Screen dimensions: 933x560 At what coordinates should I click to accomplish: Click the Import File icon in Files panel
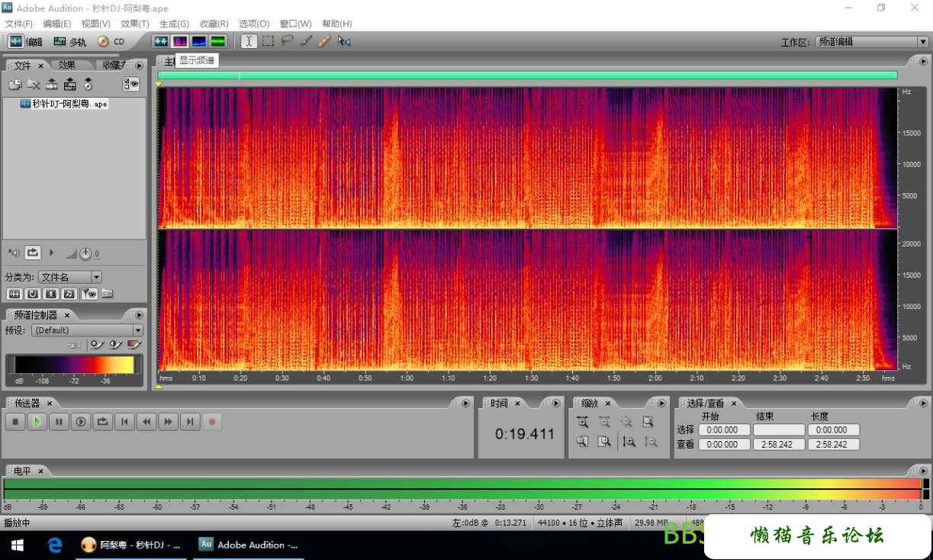(x=15, y=85)
